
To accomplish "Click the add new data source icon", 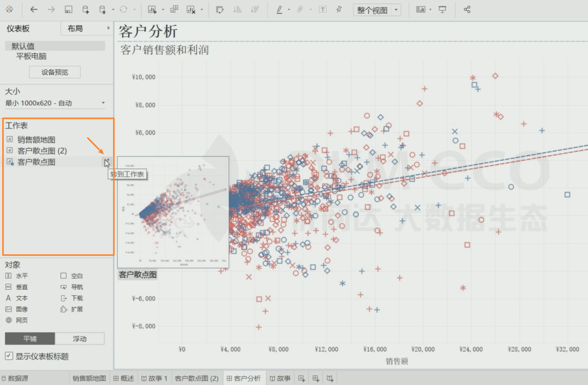I will [85, 10].
